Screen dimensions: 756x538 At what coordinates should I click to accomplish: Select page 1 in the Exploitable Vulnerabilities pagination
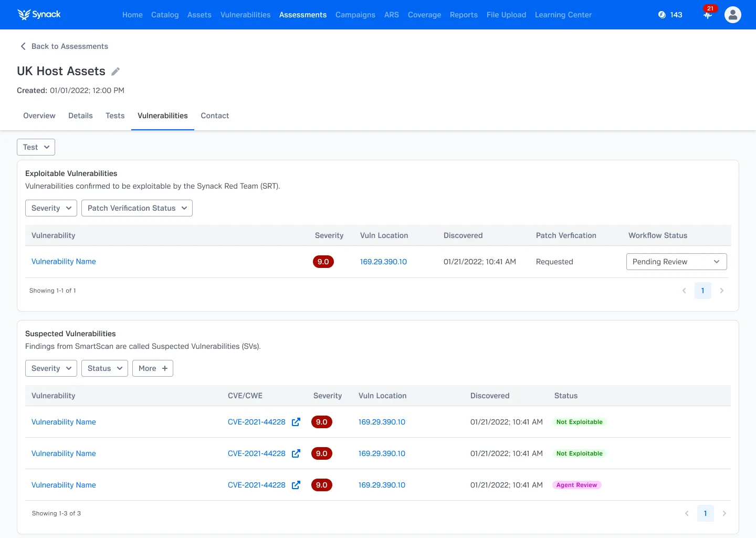[702, 291]
